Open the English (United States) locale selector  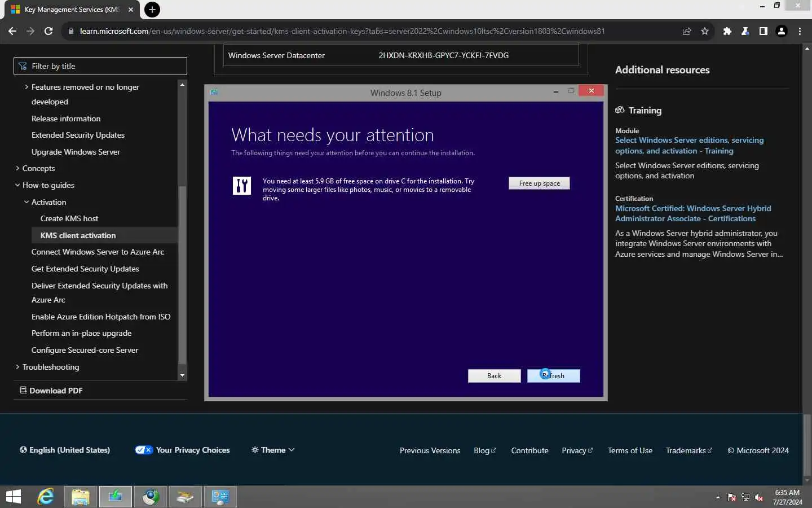[64, 450]
